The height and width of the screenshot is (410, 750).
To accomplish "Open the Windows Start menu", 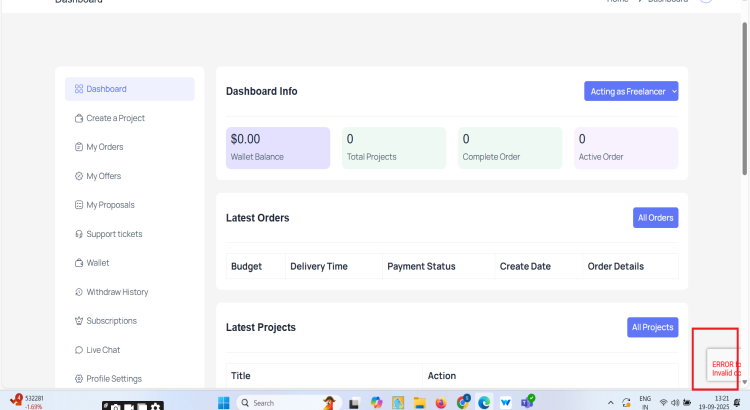I will click(x=225, y=402).
